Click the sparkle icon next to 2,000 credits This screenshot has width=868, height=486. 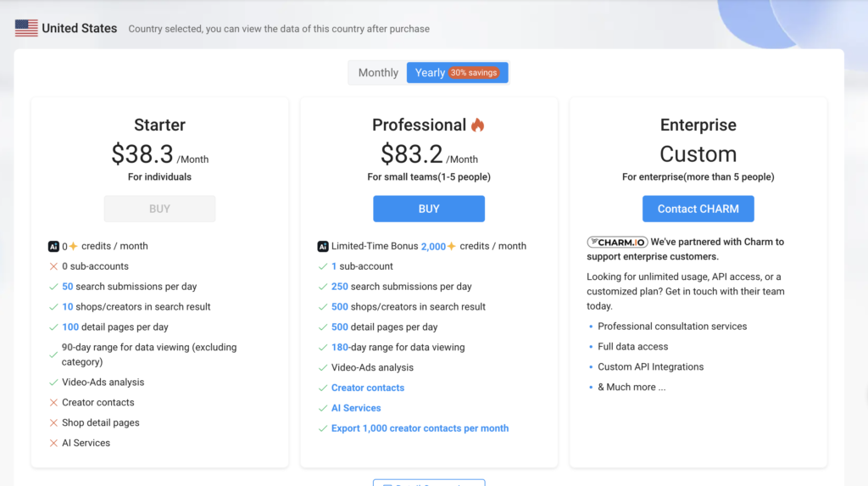[x=452, y=246]
